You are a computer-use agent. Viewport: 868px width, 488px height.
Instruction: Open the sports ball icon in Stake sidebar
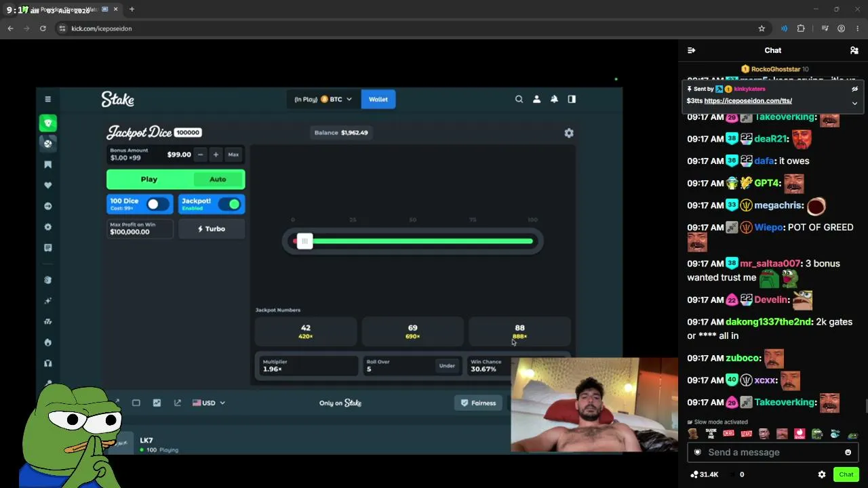coord(47,143)
